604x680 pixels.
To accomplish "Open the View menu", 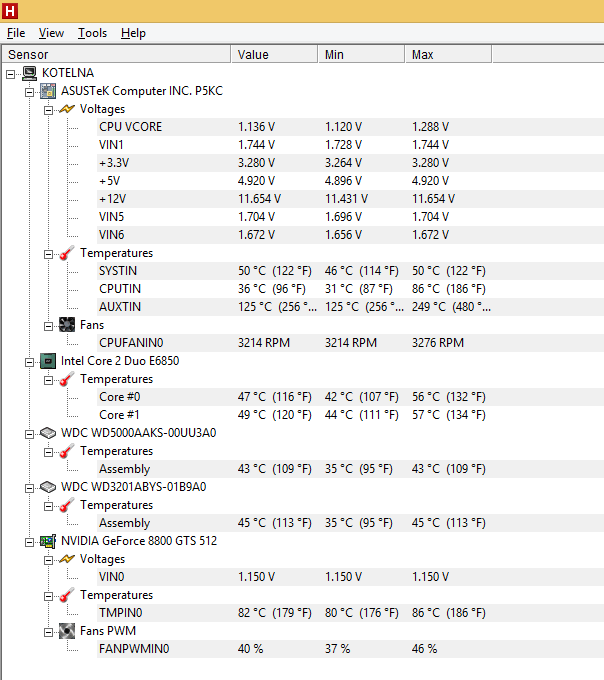I will pyautogui.click(x=51, y=33).
